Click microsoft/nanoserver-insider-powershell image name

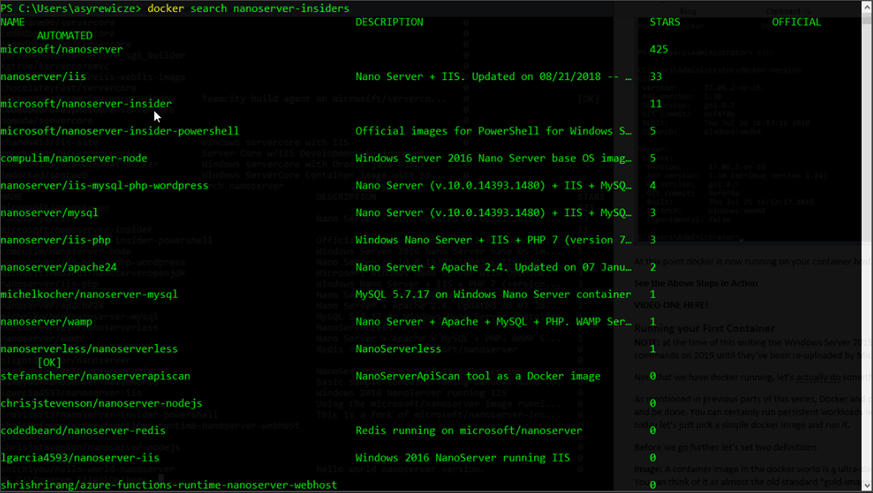coord(120,131)
